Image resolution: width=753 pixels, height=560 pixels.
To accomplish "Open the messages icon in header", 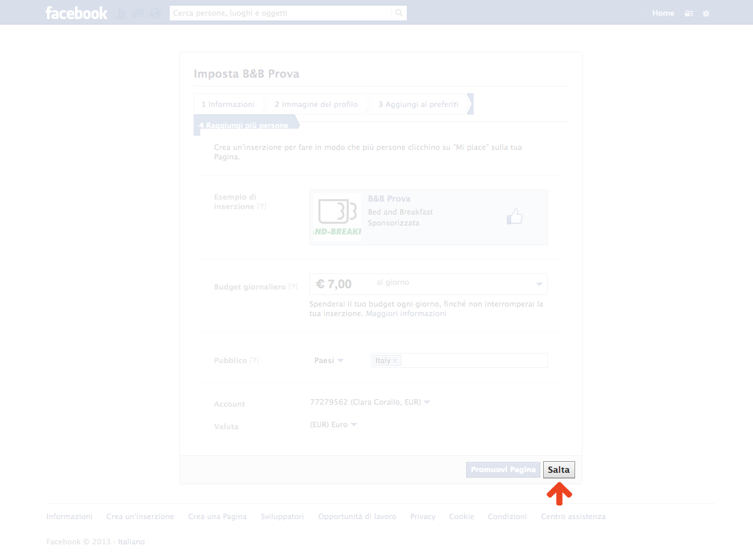I will coord(138,13).
